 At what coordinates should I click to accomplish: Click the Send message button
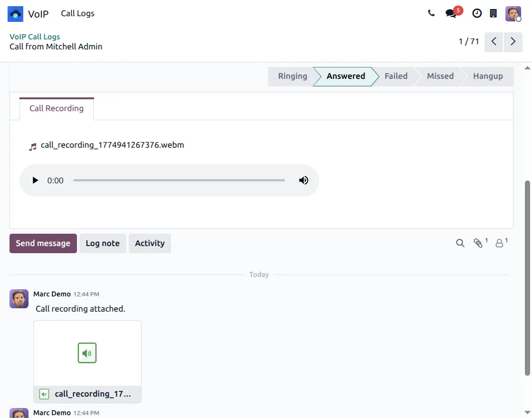(x=43, y=243)
